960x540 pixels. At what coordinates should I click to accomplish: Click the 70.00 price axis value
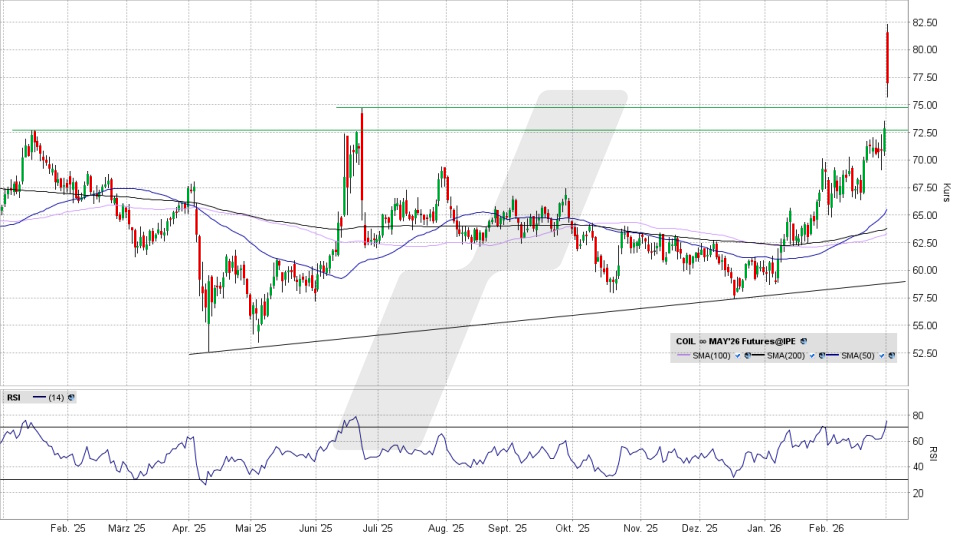924,160
